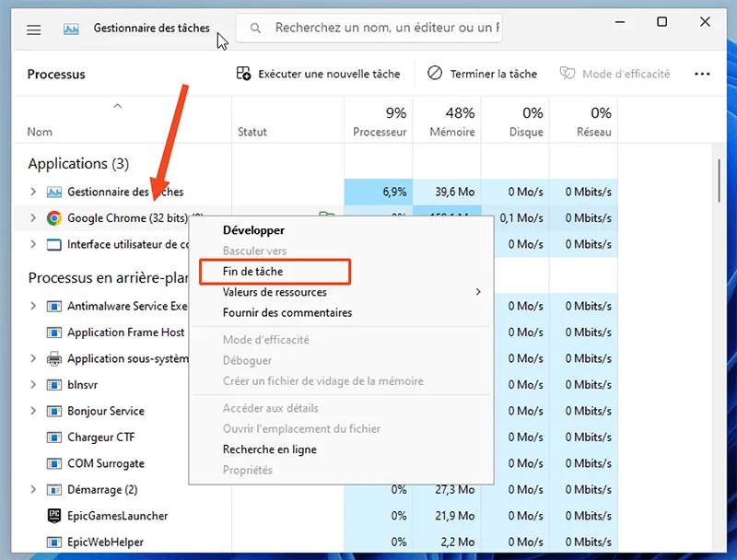Click the Task Manager icon in title bar
The image size is (737, 560).
coord(71,29)
